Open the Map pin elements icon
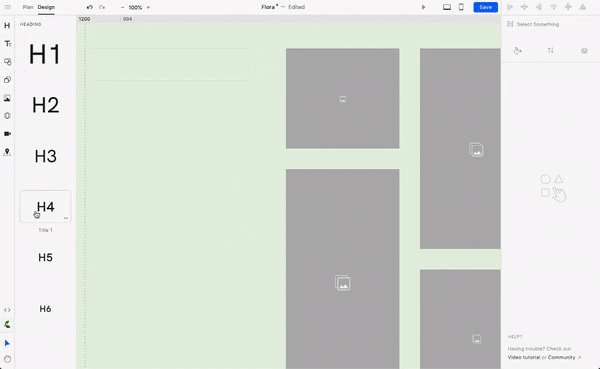Image resolution: width=600 pixels, height=369 pixels. 7,152
